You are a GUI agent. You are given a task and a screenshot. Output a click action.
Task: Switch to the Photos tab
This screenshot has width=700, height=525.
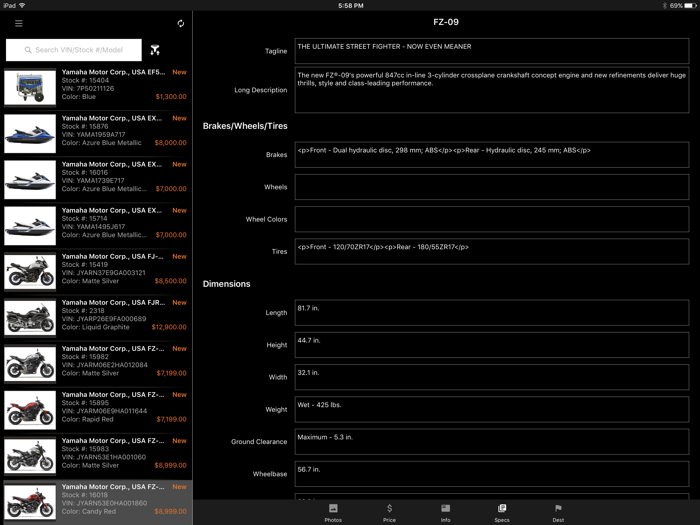click(333, 512)
